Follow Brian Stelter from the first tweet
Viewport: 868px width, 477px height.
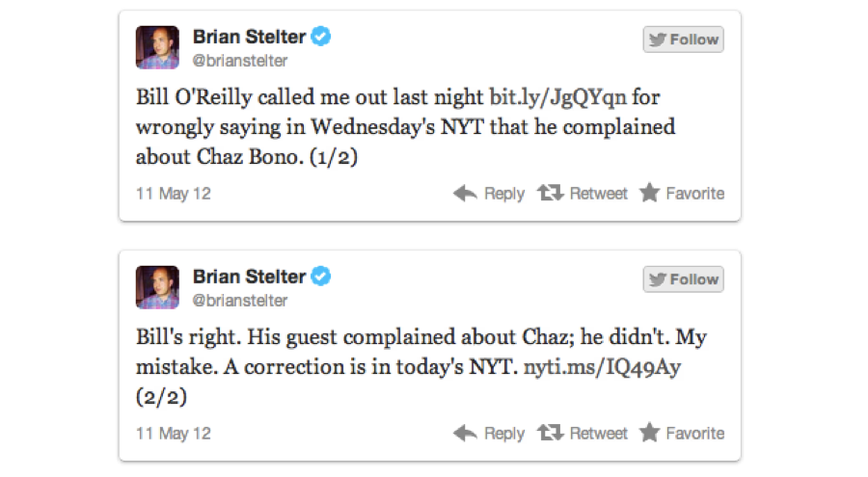coord(684,40)
